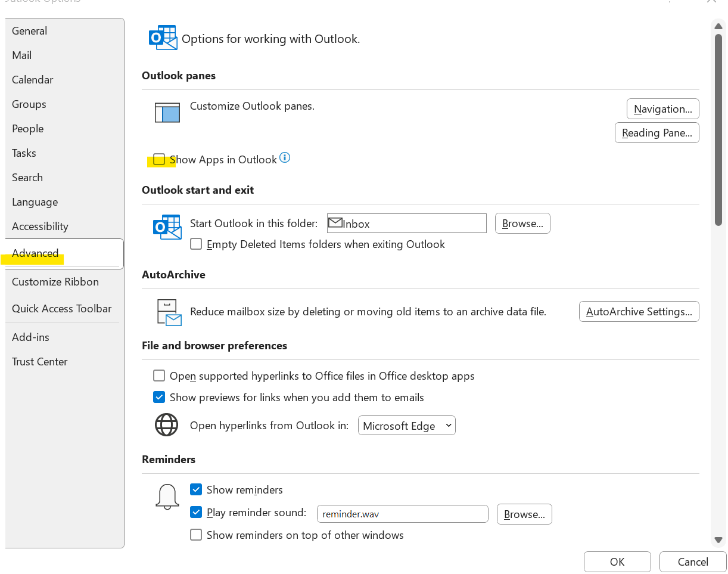Click the globe icon for hyperlink preferences
This screenshot has height=574, width=728.
[166, 425]
